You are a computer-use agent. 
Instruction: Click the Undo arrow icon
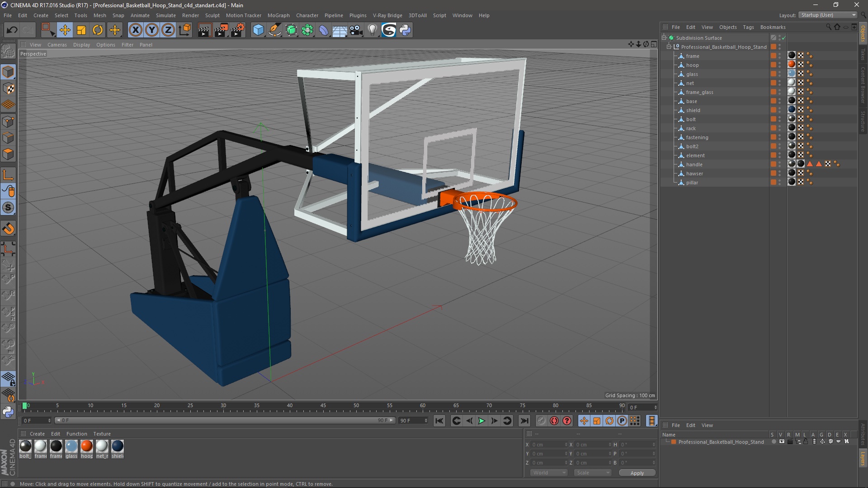(12, 30)
